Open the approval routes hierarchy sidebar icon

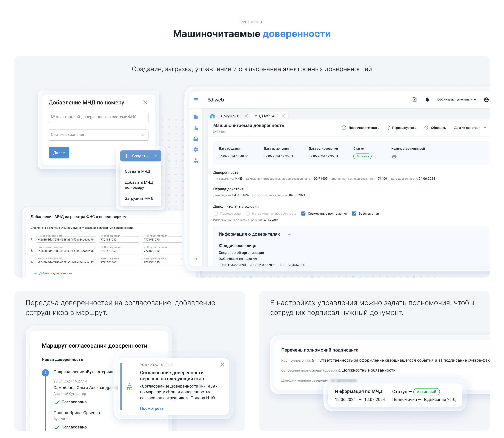pos(196,161)
